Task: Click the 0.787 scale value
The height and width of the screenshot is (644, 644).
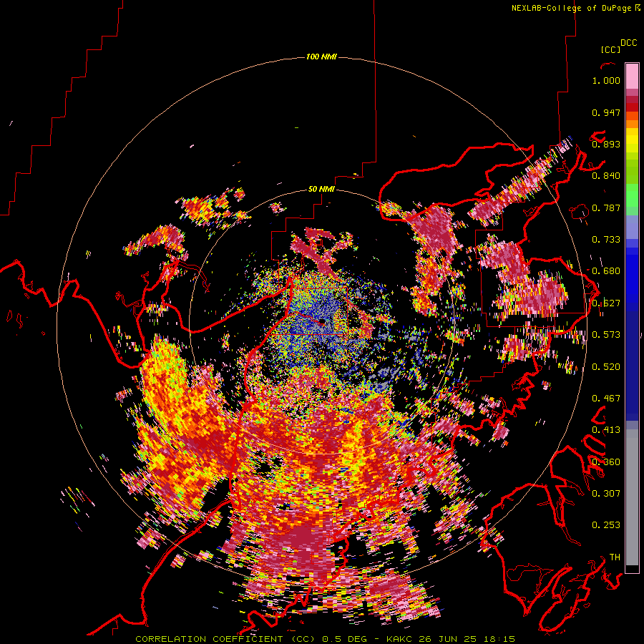Action: click(x=606, y=208)
